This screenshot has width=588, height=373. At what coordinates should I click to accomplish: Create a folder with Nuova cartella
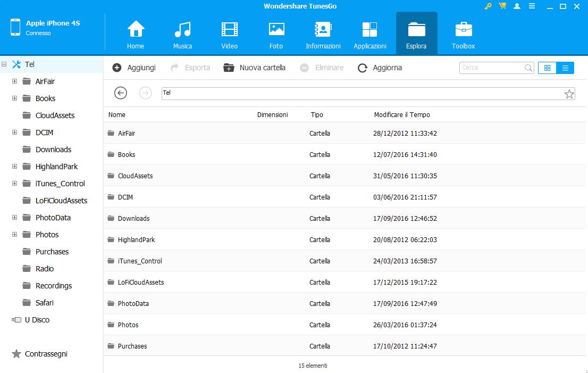[255, 68]
